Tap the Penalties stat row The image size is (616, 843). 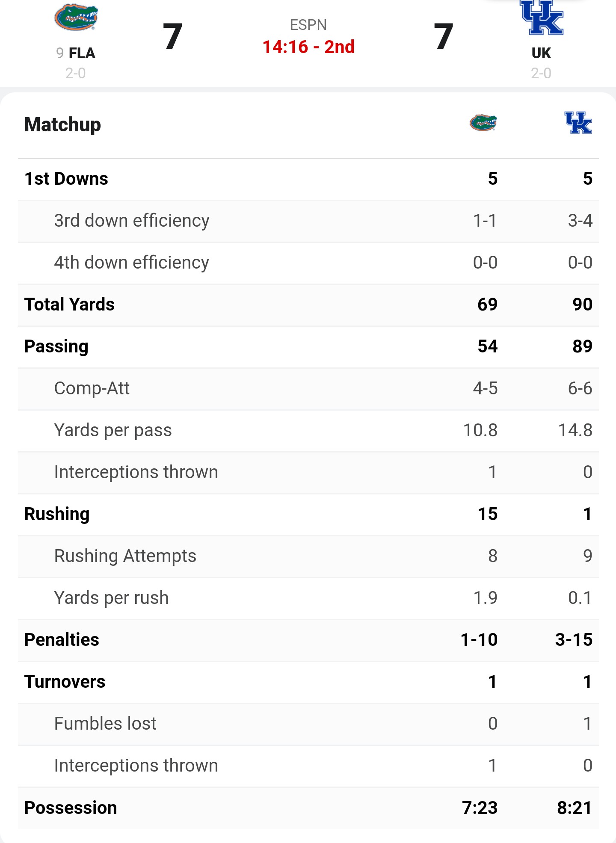pyautogui.click(x=308, y=640)
